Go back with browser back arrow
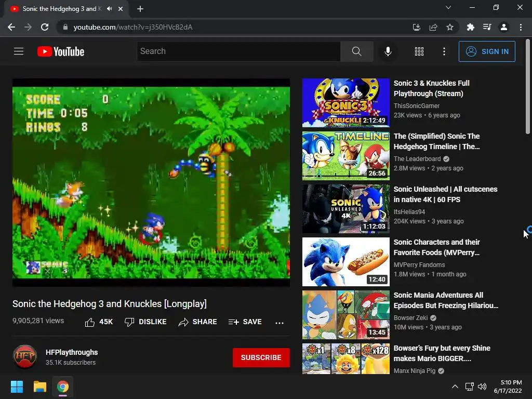Screen dimensions: 532x399 (11, 27)
